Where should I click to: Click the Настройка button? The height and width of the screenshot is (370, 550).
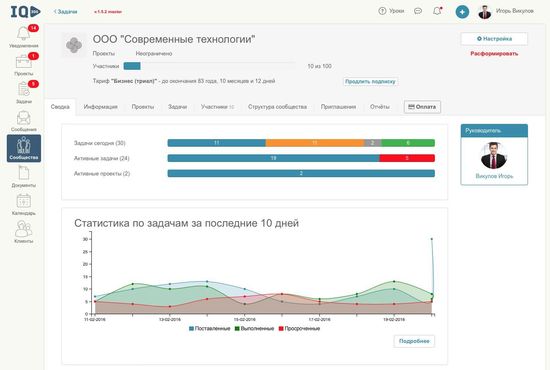tap(494, 39)
